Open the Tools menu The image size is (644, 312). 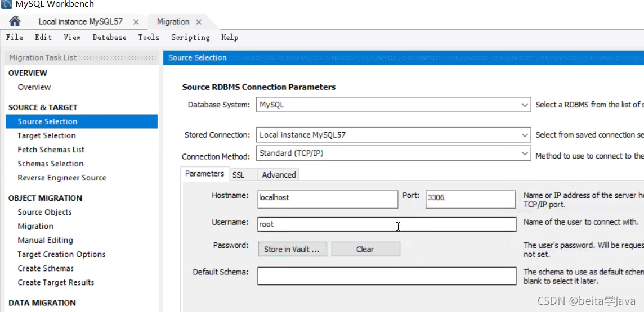click(x=149, y=37)
